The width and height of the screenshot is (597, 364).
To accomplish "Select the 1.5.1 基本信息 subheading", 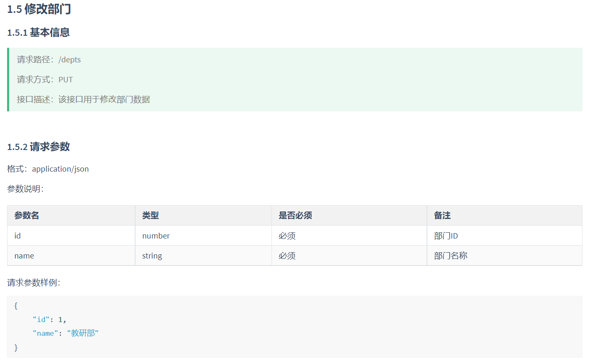I will (38, 32).
